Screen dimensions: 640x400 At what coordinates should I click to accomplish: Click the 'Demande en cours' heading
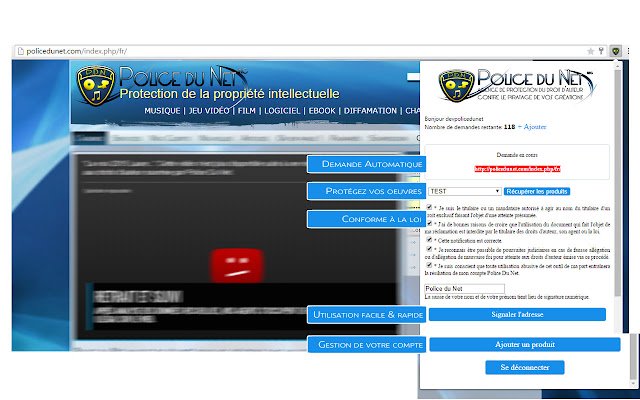(x=517, y=155)
